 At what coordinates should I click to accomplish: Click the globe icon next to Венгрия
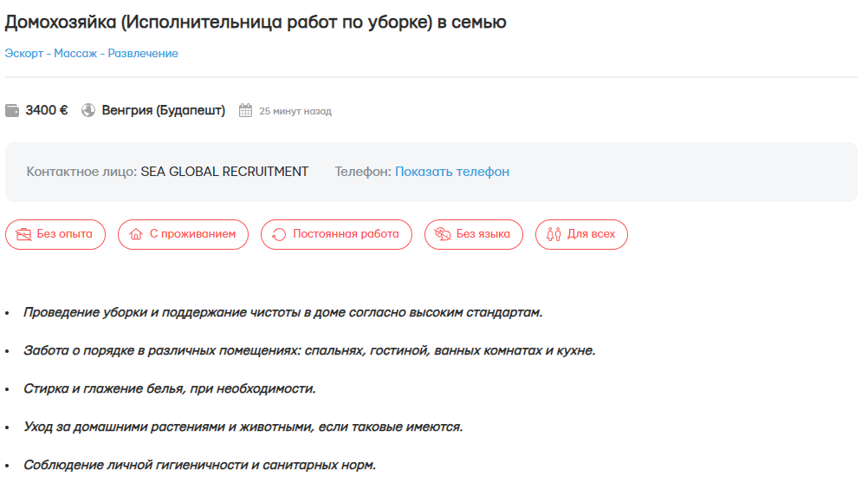point(88,111)
